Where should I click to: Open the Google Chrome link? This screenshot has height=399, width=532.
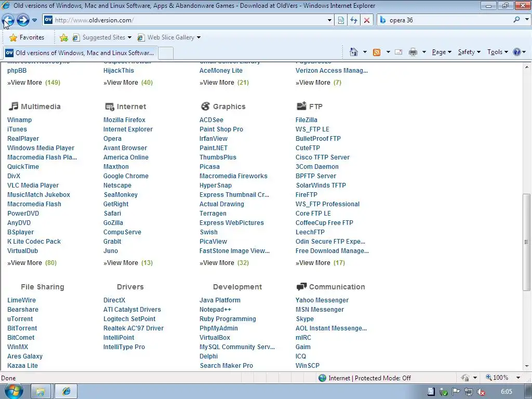click(126, 176)
